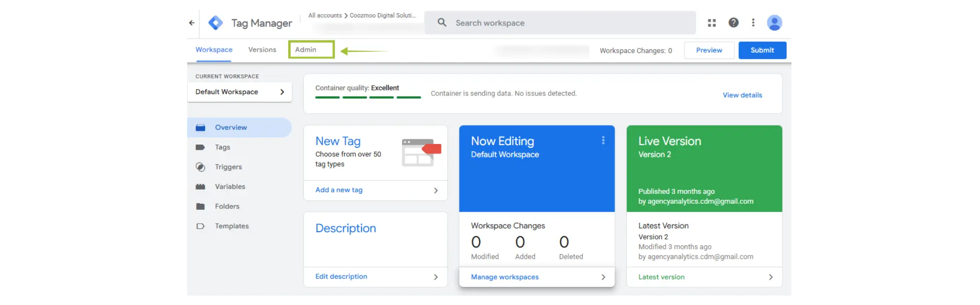Click the Folders icon in sidebar
Image resolution: width=980 pixels, height=305 pixels.
tap(200, 207)
